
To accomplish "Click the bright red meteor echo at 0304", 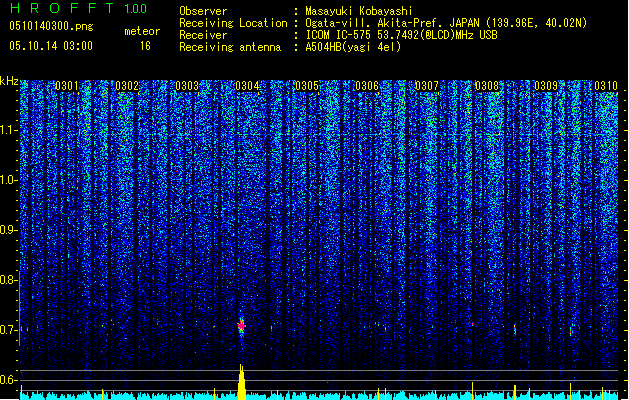I will (241, 326).
